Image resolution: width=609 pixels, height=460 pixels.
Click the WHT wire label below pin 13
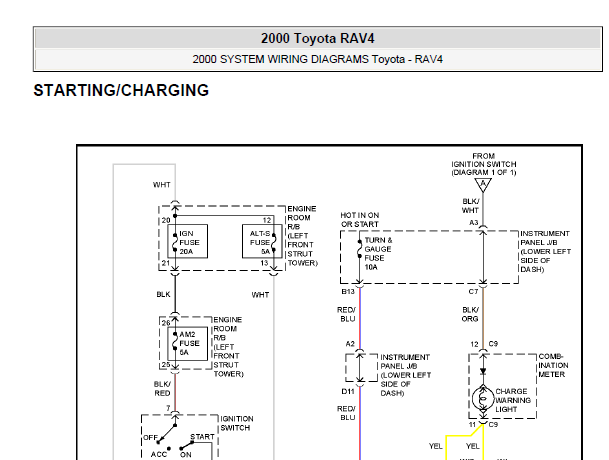(260, 294)
